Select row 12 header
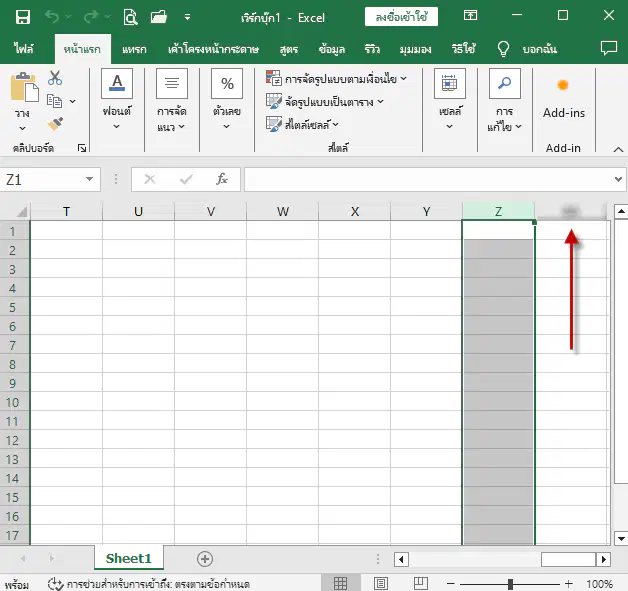628x591 pixels. point(13,440)
